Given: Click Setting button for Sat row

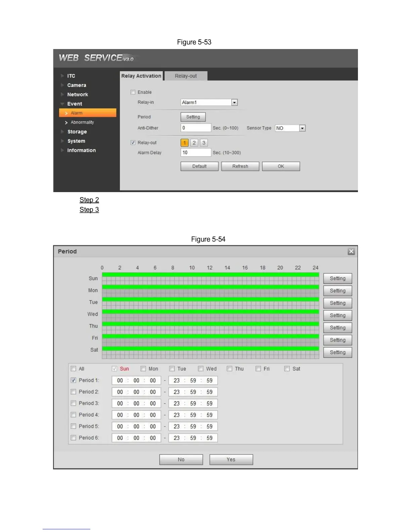Looking at the screenshot, I should [338, 352].
